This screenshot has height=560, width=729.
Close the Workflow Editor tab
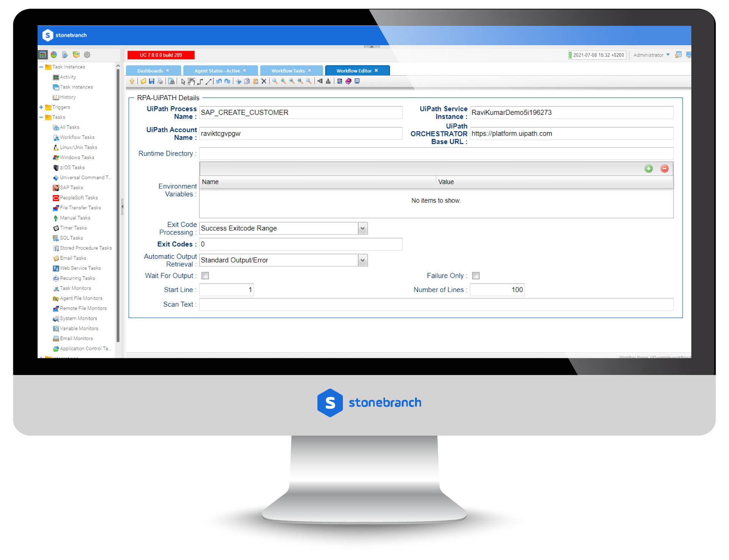376,71
